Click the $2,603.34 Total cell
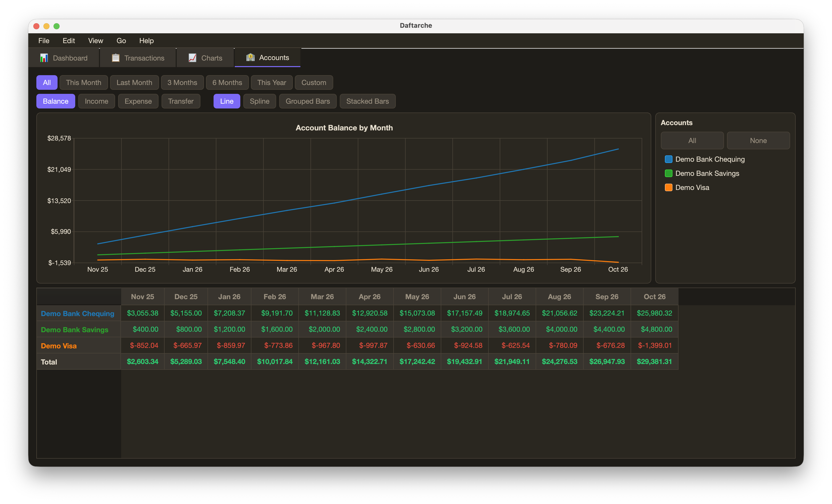The image size is (832, 504). (x=142, y=362)
